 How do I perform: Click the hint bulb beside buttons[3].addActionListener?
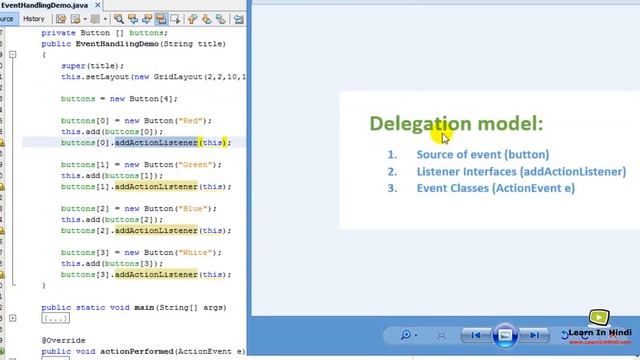[2, 275]
